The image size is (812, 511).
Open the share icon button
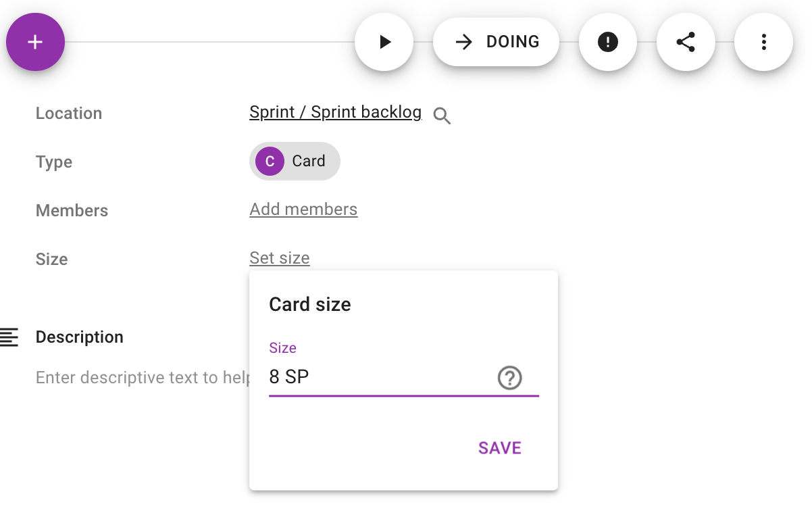[x=686, y=42]
